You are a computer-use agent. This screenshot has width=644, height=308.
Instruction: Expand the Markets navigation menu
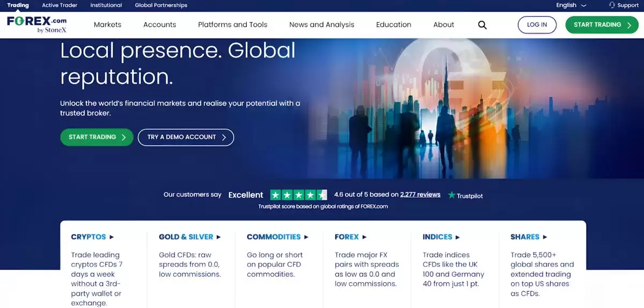(x=107, y=25)
